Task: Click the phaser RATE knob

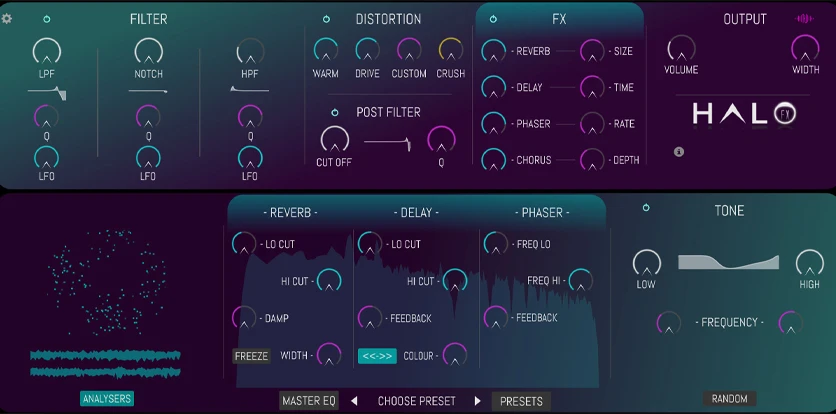Action: click(592, 124)
